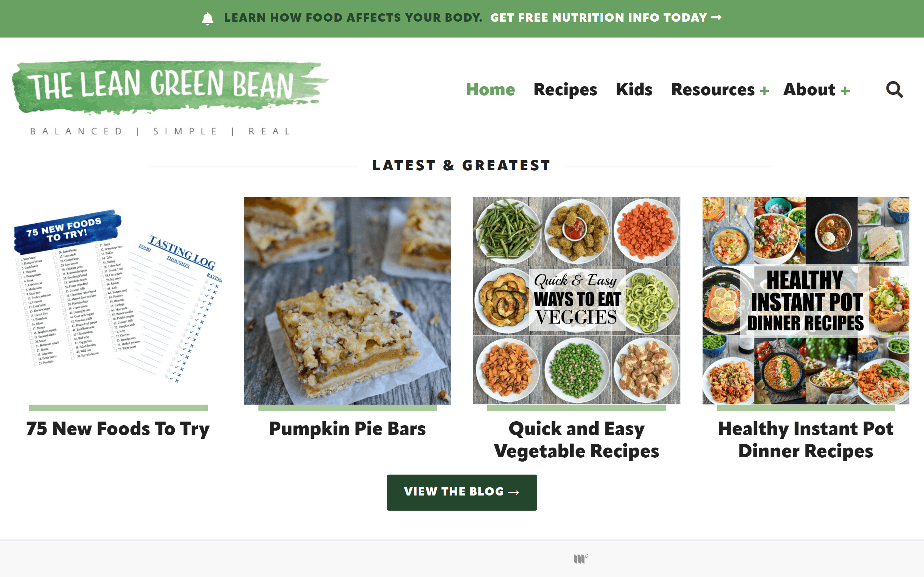
Task: Open the About menu
Action: (x=809, y=90)
